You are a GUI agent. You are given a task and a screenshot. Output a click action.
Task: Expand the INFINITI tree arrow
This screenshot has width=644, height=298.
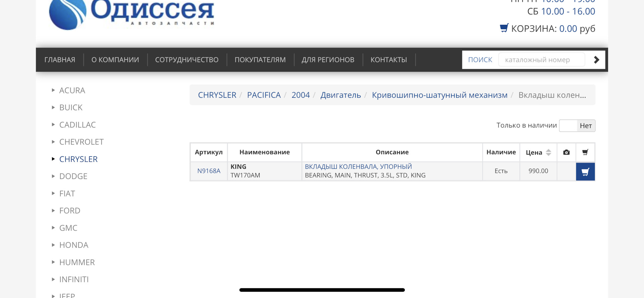point(53,279)
